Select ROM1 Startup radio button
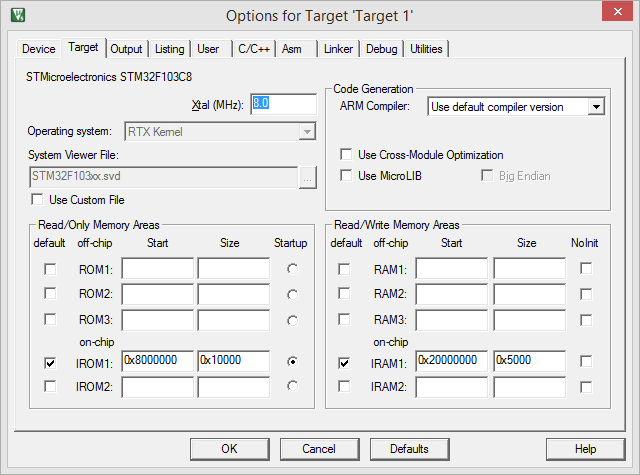 [x=292, y=269]
